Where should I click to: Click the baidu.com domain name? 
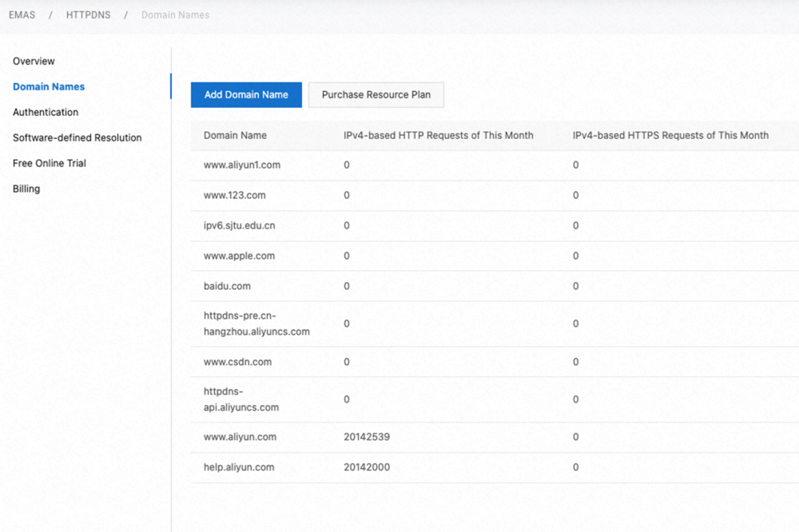pos(226,286)
